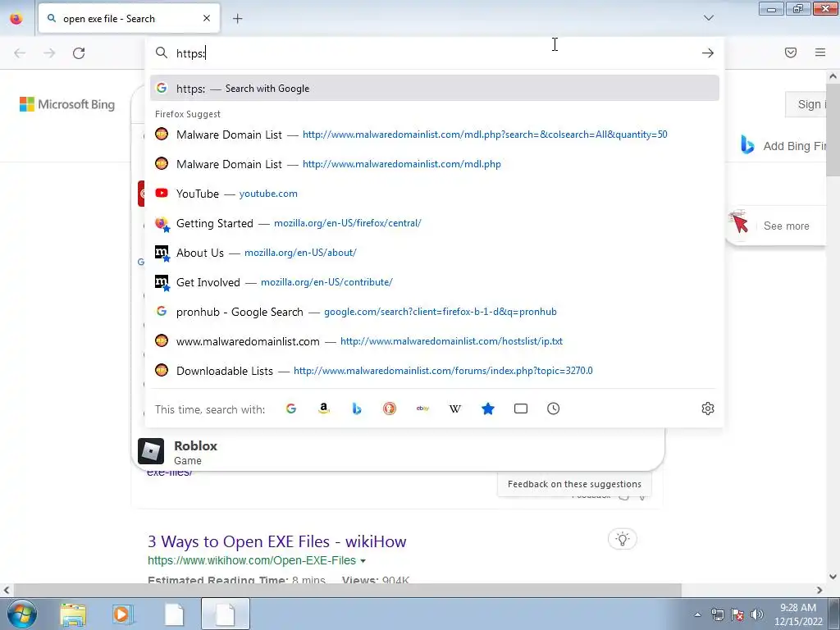Image resolution: width=840 pixels, height=630 pixels.
Task: Click the volume speaker tray icon
Action: 757,614
